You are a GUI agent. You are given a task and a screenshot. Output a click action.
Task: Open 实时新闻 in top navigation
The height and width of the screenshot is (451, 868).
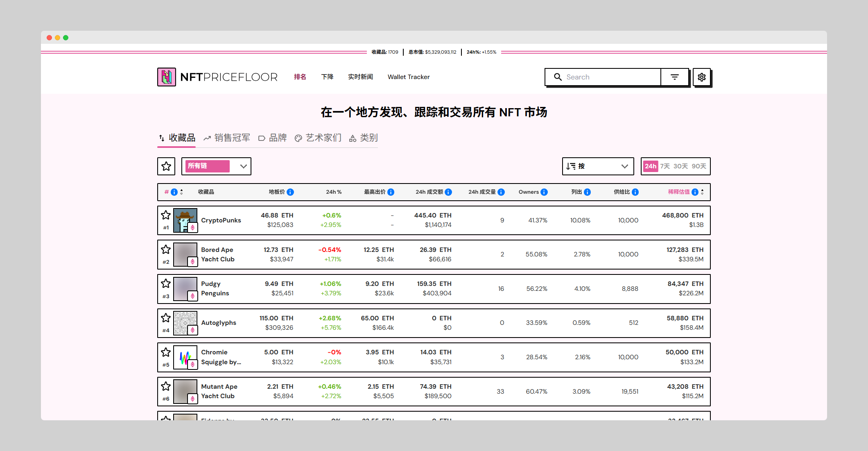point(360,77)
